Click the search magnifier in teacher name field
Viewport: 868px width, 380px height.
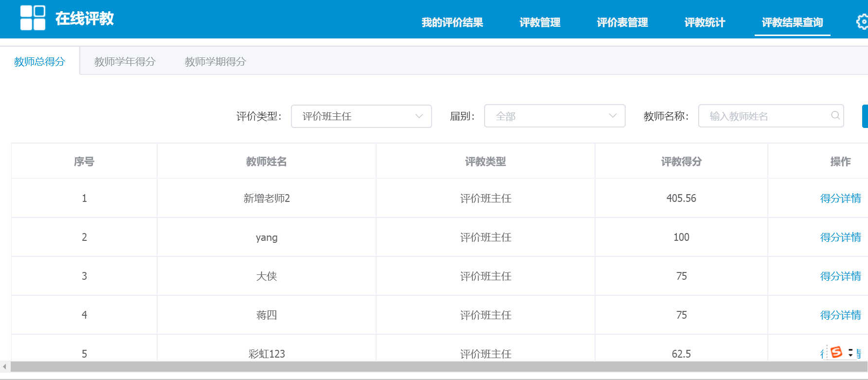(x=835, y=115)
